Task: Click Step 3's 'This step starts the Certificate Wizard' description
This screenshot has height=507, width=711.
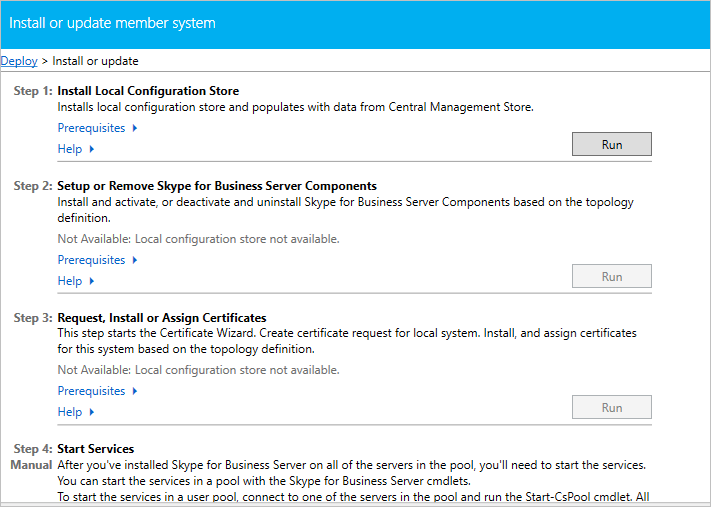Action: 347,341
